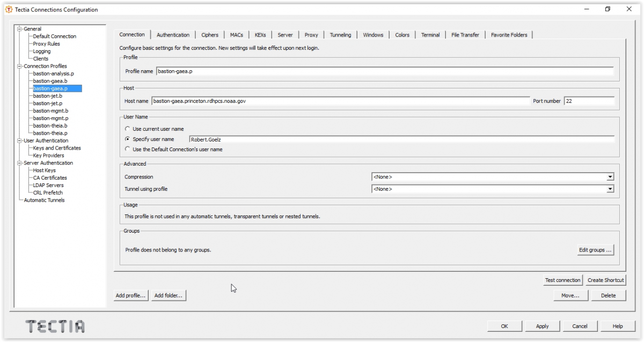The image size is (644, 342).
Task: Open CRL Prefetch in the tree
Action: point(48,193)
